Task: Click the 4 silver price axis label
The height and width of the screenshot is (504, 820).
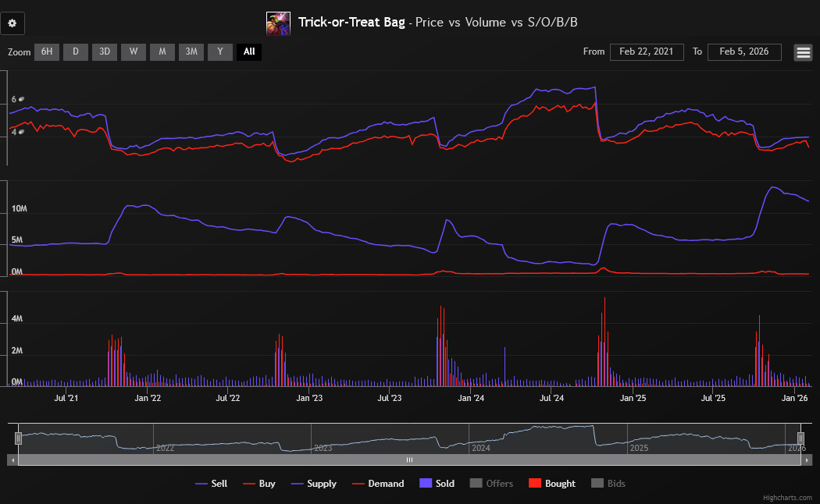Action: click(x=17, y=132)
